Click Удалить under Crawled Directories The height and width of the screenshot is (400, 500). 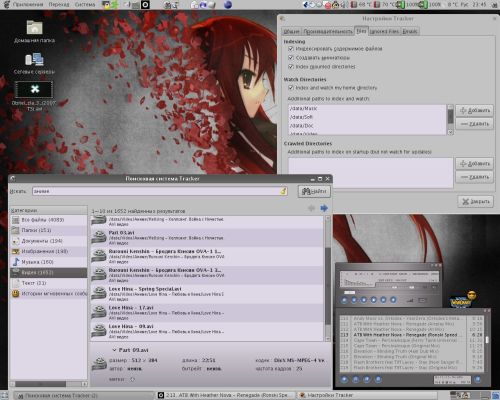click(x=475, y=177)
